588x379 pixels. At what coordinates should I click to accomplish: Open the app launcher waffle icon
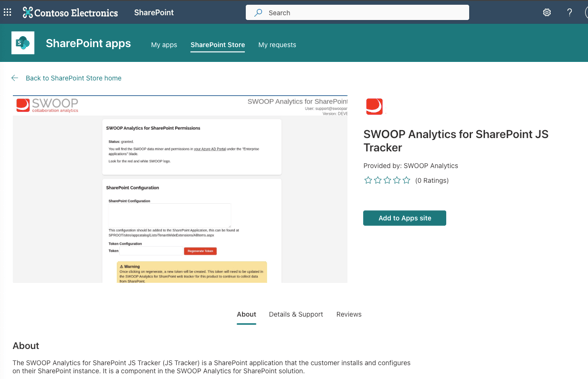[x=8, y=12]
